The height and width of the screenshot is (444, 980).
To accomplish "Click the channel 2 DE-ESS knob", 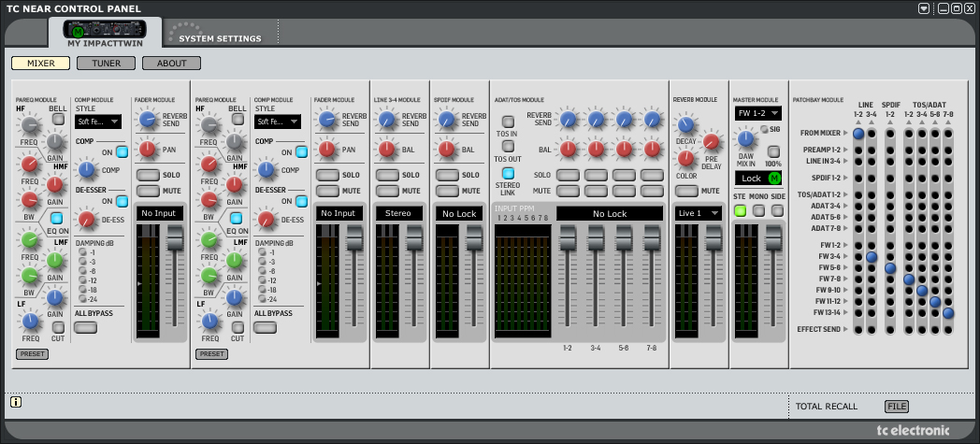I will pyautogui.click(x=266, y=219).
